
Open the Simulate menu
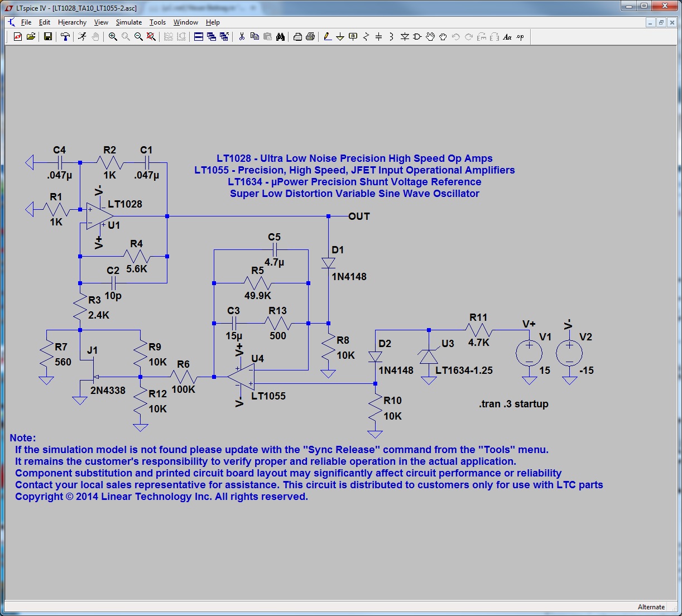[x=128, y=22]
